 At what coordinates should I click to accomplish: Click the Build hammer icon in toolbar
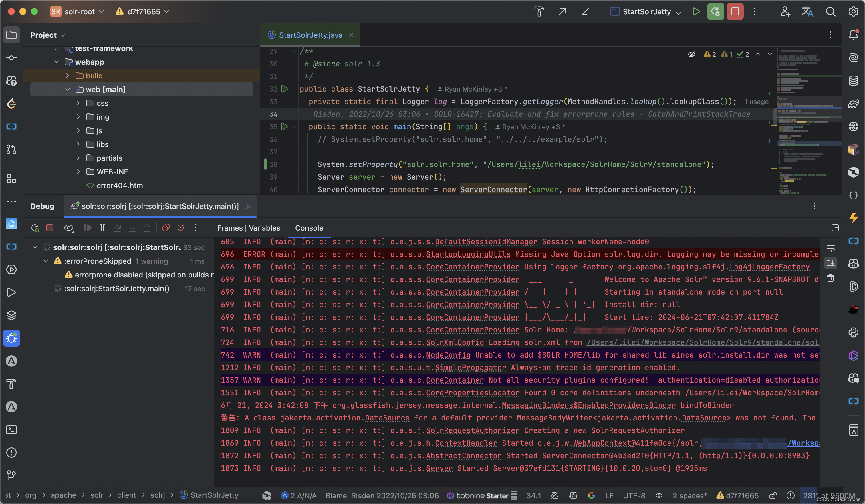tap(539, 12)
